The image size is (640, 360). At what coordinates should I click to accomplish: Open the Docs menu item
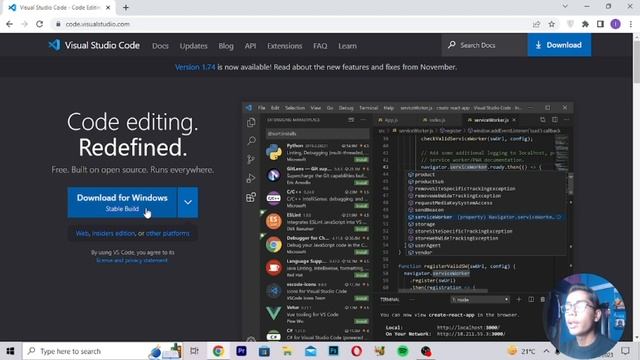coord(160,46)
